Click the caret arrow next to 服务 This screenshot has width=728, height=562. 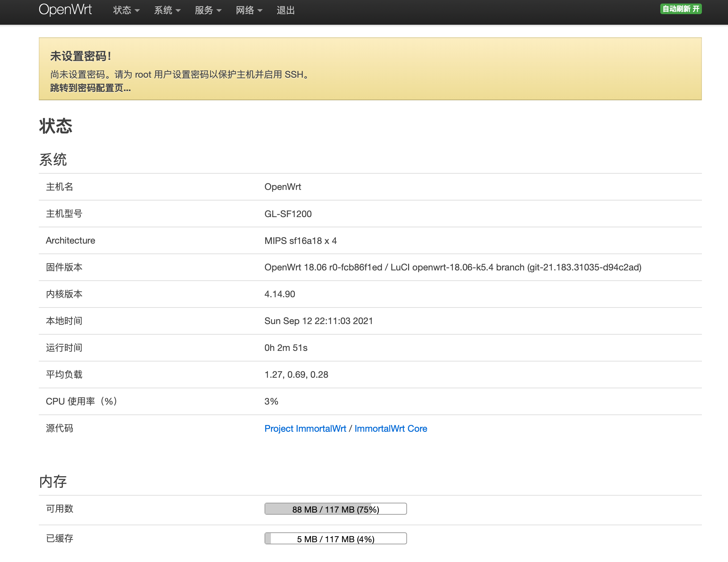pyautogui.click(x=219, y=11)
